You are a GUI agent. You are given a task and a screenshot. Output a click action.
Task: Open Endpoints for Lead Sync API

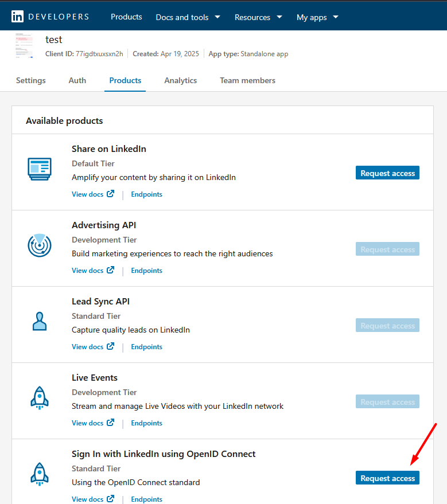tap(147, 346)
